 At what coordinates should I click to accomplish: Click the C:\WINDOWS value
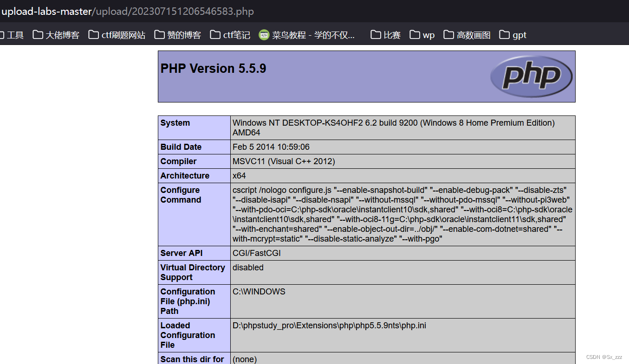point(259,292)
